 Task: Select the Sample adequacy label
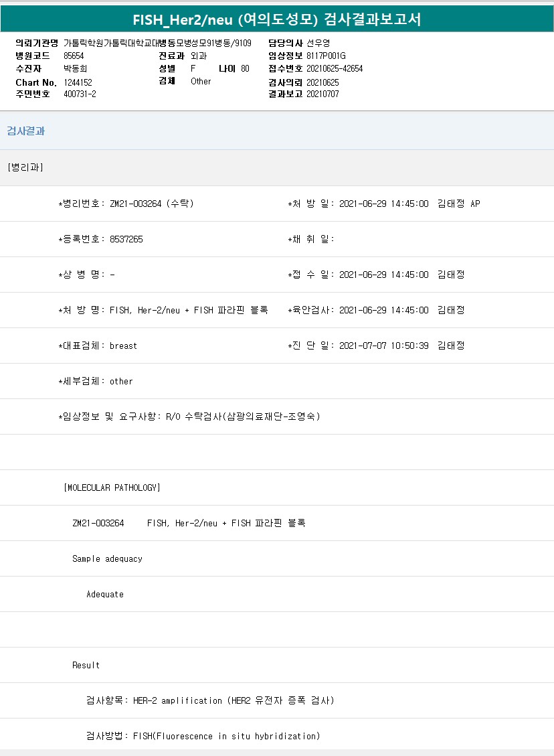[107, 558]
